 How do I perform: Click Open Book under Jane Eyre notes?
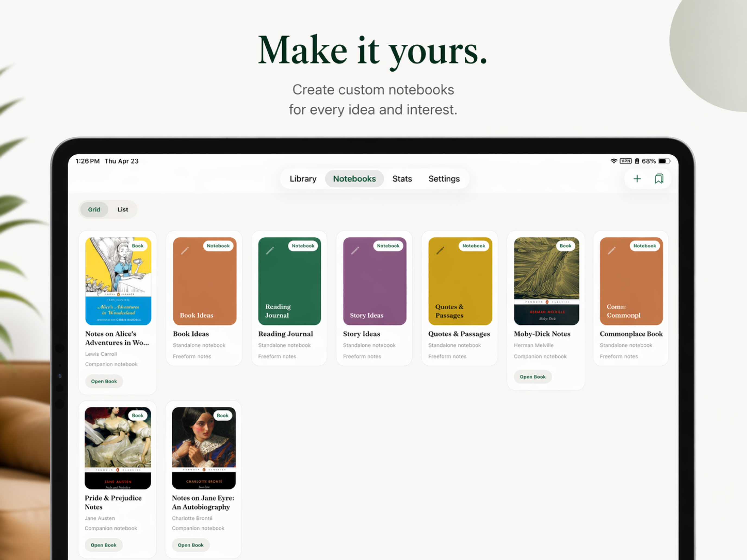pyautogui.click(x=191, y=545)
